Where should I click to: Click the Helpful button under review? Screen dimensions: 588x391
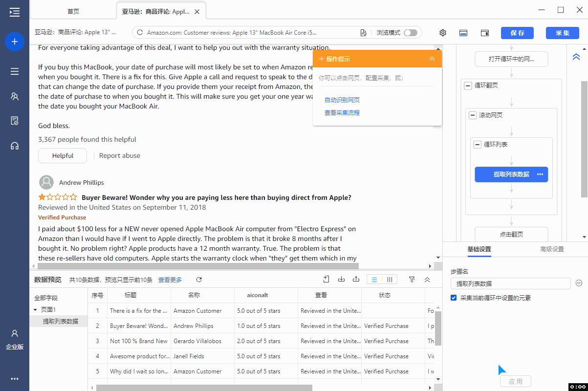(63, 155)
